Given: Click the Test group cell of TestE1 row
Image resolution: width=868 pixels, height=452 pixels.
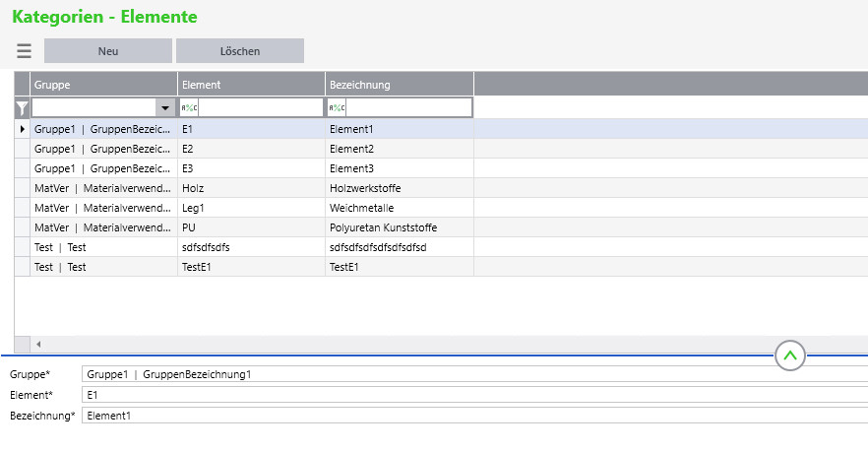Looking at the screenshot, I should pyautogui.click(x=103, y=267).
